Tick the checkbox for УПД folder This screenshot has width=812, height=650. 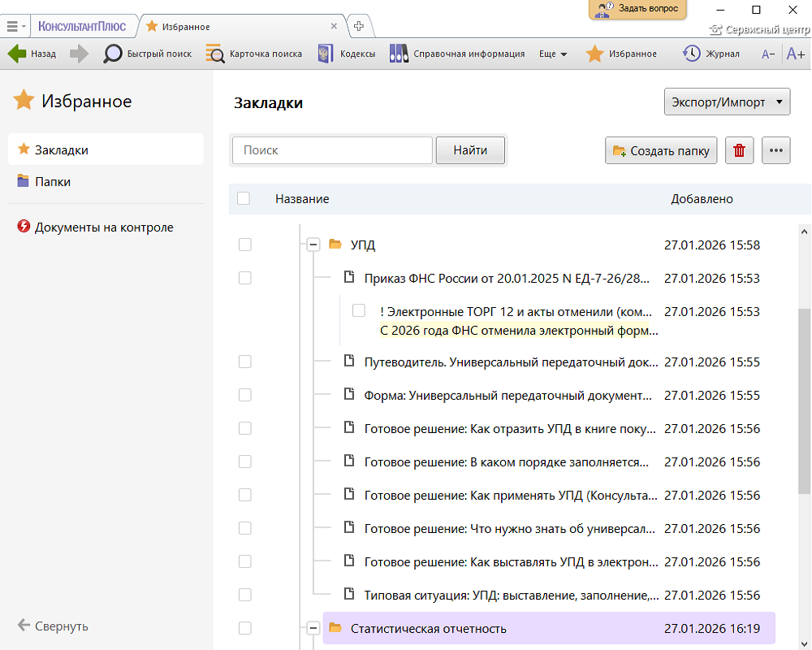click(x=244, y=245)
